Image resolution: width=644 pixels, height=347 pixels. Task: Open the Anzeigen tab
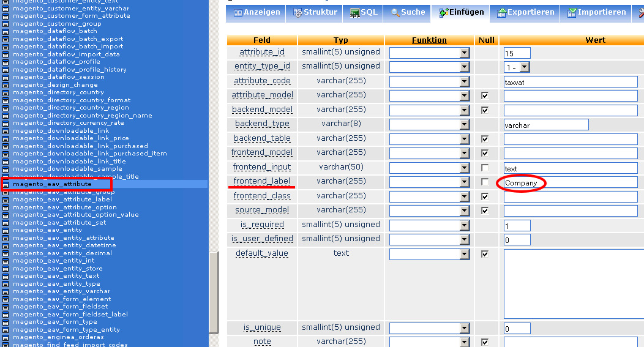click(x=256, y=13)
